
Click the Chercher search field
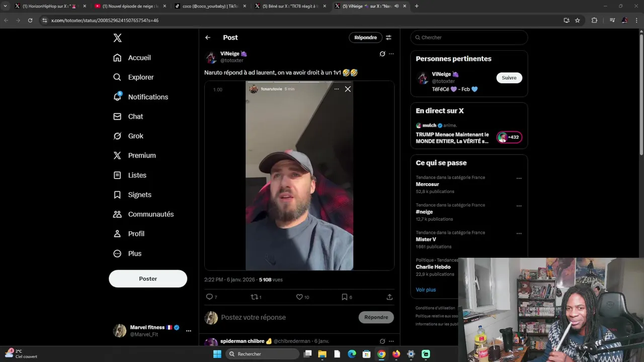tap(469, 38)
